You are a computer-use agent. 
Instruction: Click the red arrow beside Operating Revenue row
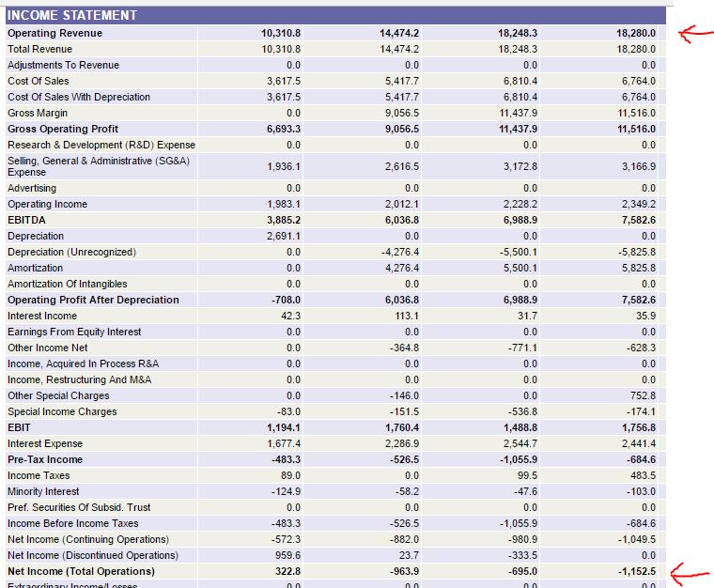click(694, 34)
